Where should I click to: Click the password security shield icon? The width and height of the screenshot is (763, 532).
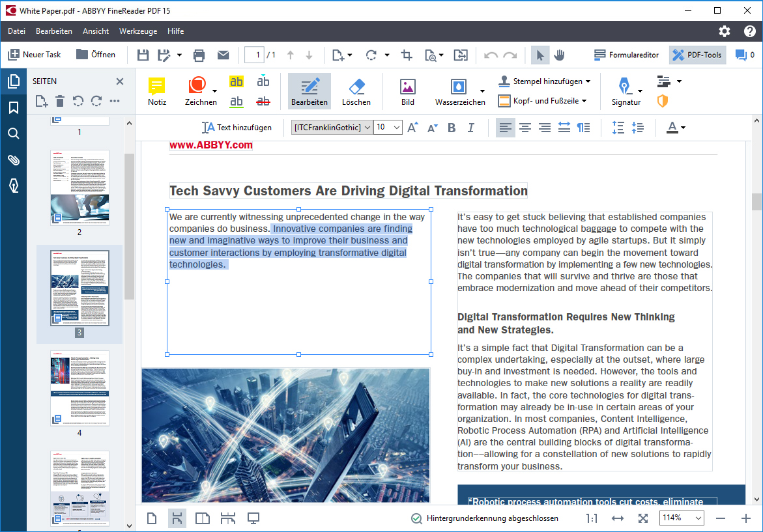click(662, 101)
